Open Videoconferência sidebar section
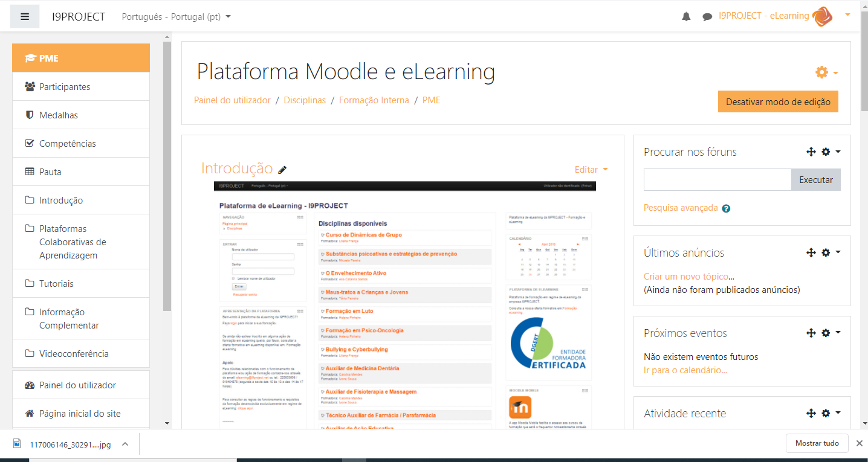 coord(81,353)
